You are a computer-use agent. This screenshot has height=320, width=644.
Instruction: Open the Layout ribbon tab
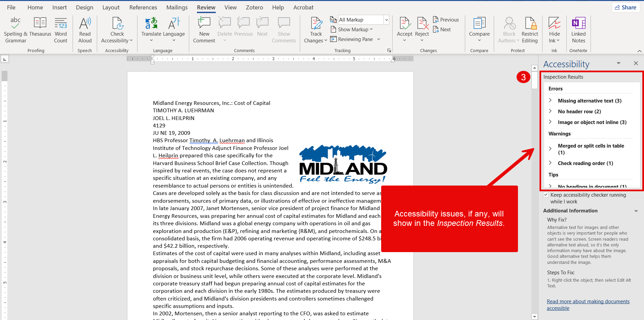(x=111, y=7)
